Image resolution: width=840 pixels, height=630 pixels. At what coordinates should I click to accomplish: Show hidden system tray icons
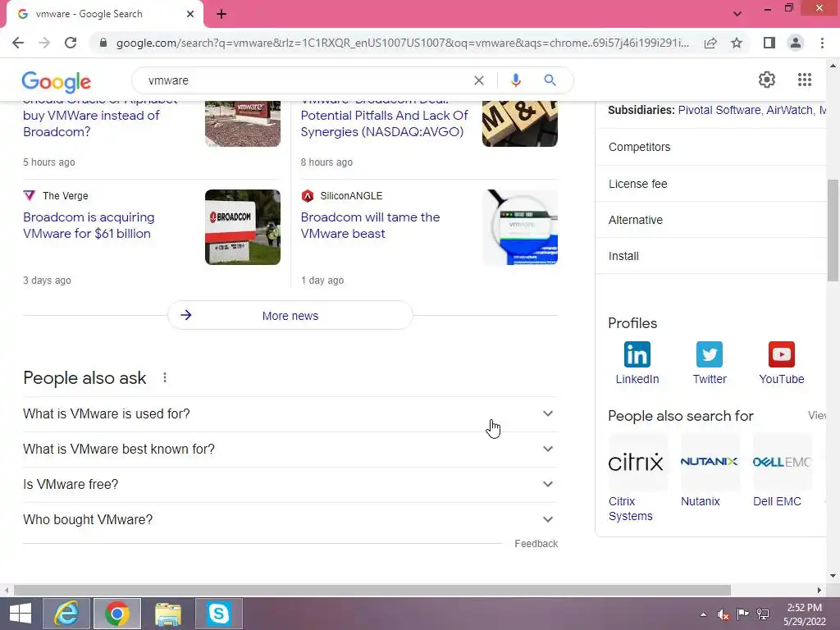(x=703, y=614)
